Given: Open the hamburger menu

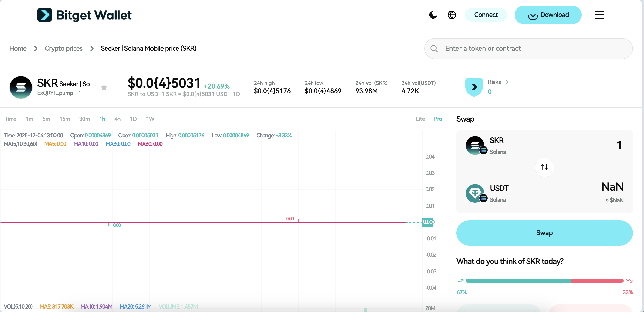Looking at the screenshot, I should tap(599, 15).
